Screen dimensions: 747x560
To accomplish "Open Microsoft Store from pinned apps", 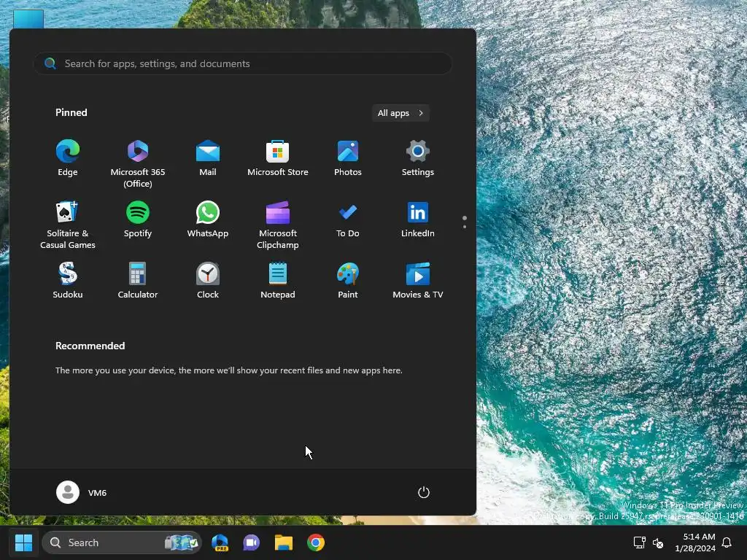I will (x=278, y=158).
